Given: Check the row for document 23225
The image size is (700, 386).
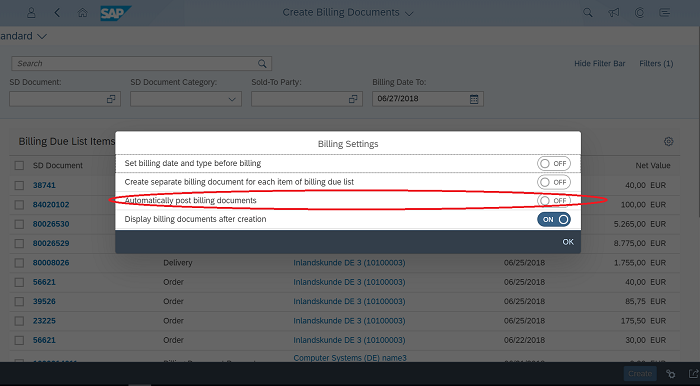Looking at the screenshot, I should coord(19,321).
